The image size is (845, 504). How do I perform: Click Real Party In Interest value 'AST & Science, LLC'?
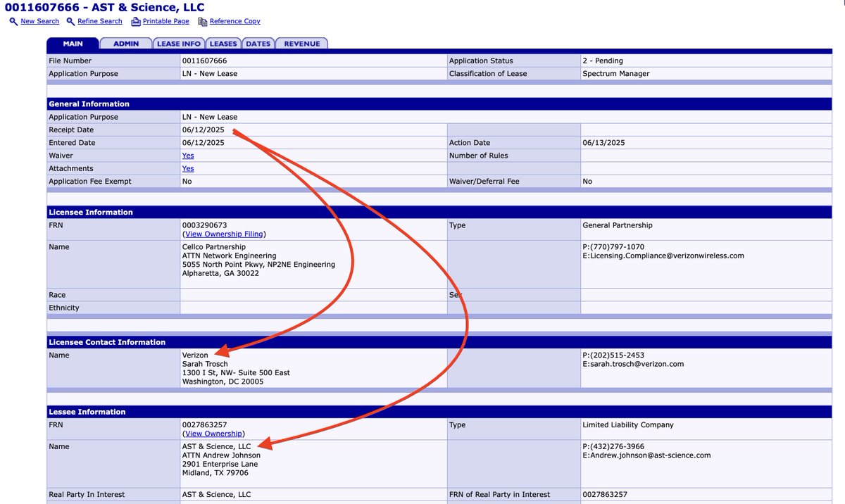(216, 495)
